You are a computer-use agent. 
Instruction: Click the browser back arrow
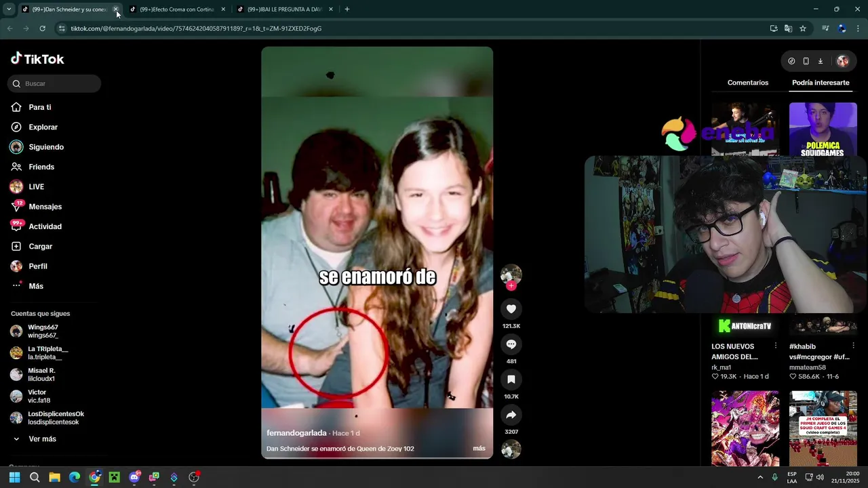click(x=9, y=28)
